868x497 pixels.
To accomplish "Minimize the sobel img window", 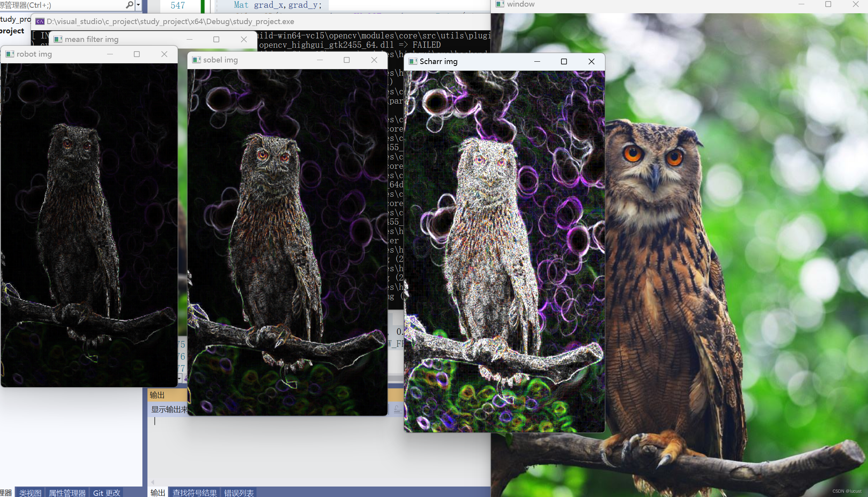I will click(320, 60).
